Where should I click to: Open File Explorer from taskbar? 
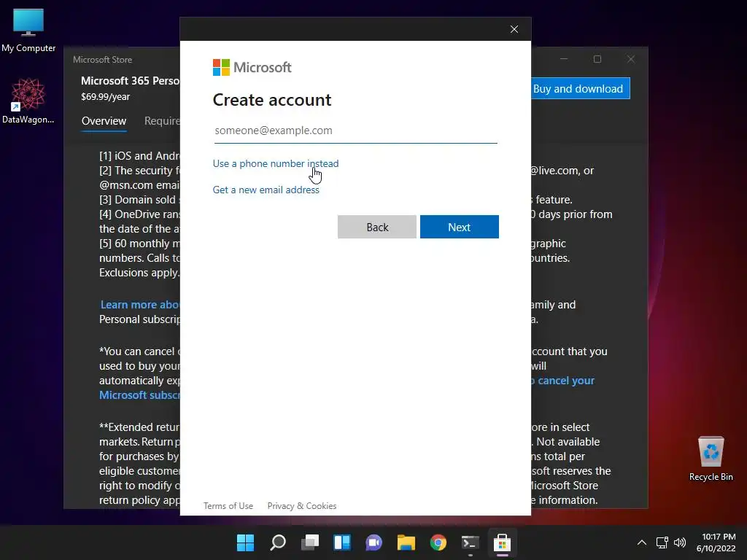coord(406,542)
